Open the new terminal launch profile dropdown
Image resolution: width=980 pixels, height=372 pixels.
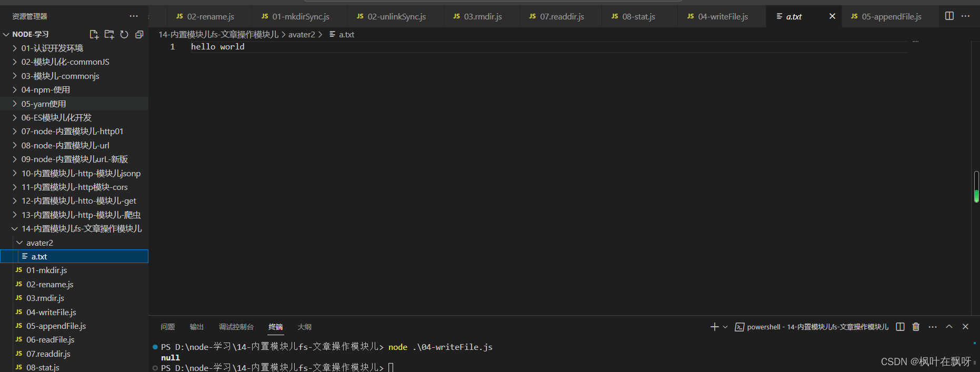point(725,327)
